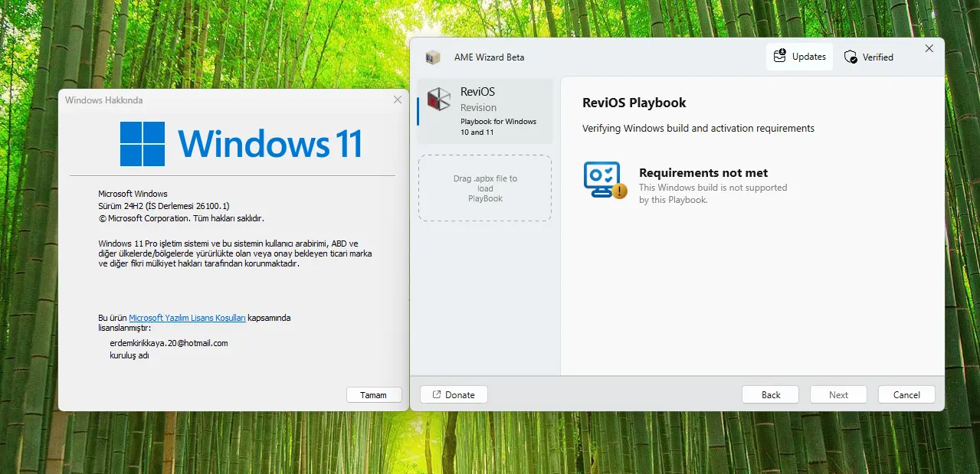
Task: Close the Windows Hakkında dialog
Action: tap(397, 100)
